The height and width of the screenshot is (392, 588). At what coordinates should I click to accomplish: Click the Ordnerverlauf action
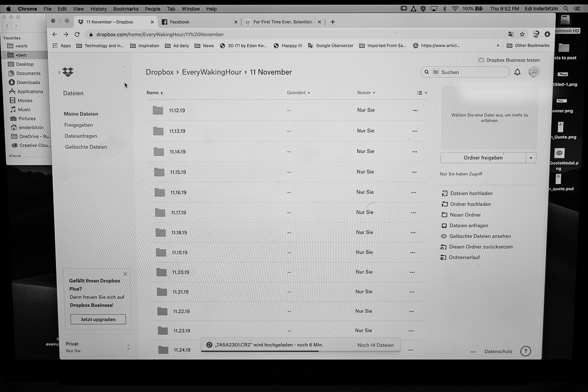tap(464, 258)
